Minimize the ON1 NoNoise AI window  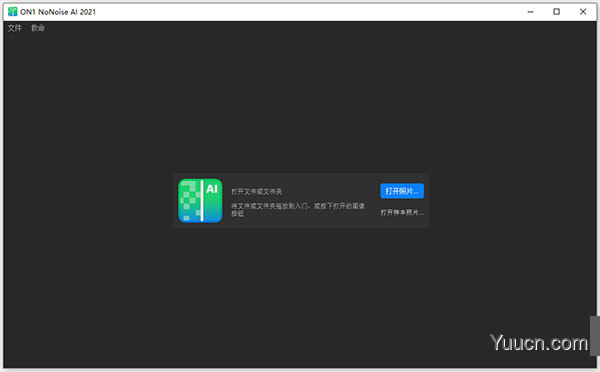(530, 12)
